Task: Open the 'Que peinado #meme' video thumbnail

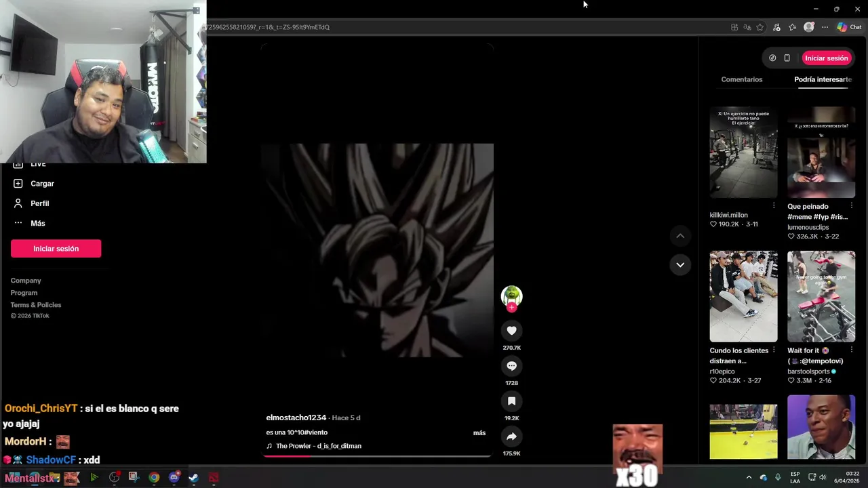Action: 821,152
